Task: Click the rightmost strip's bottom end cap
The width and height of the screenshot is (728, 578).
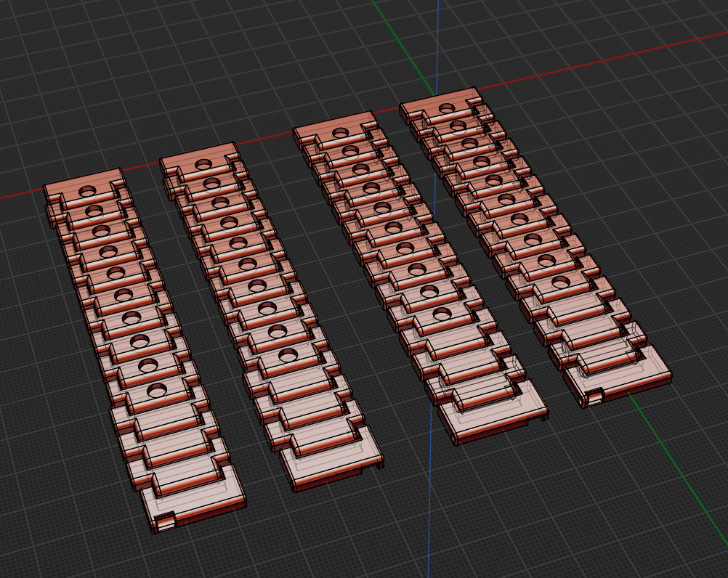Action: pos(618,375)
